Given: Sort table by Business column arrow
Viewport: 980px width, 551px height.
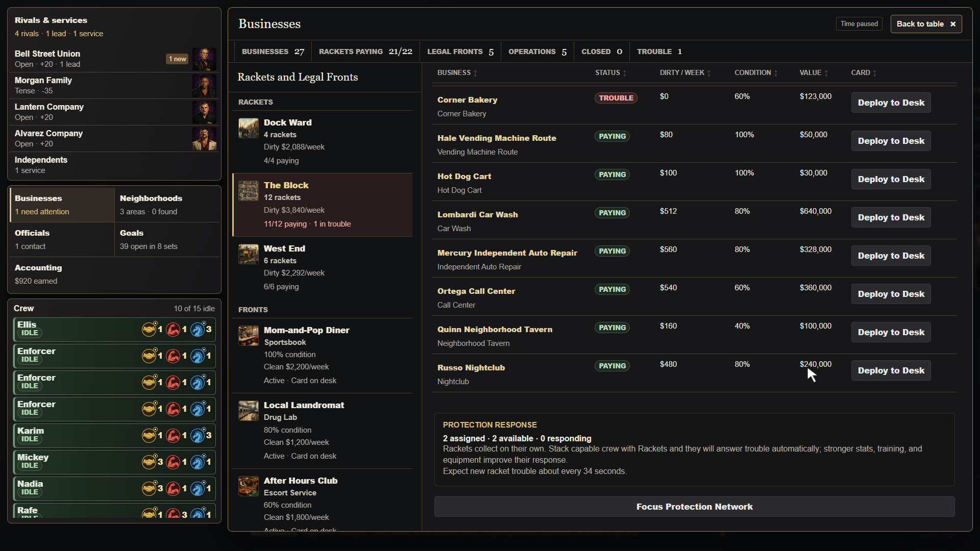Looking at the screenshot, I should [x=475, y=73].
